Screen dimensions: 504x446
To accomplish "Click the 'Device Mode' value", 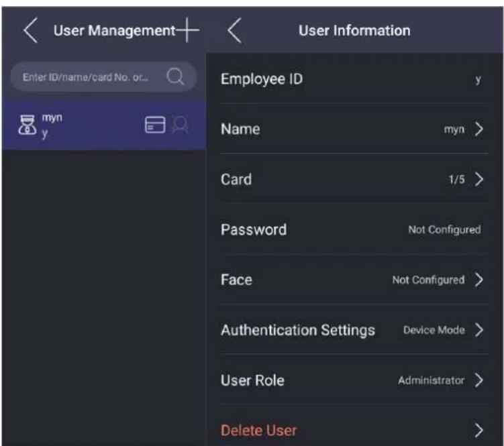I will coord(434,330).
